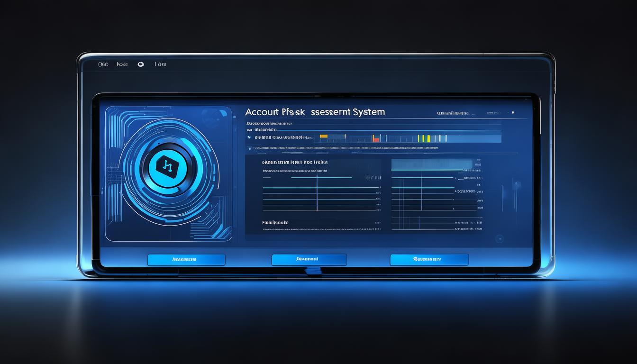Select the bullet marker left of risk bar
Image resolution: width=637 pixels, height=364 pixels.
click(247, 138)
